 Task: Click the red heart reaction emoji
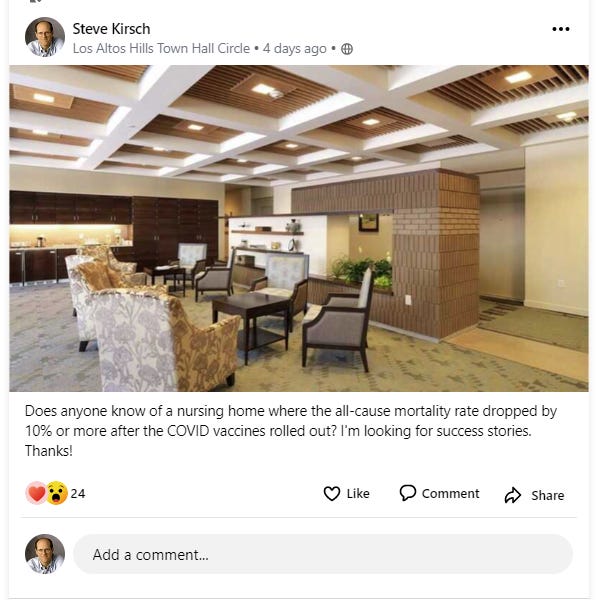click(x=36, y=493)
